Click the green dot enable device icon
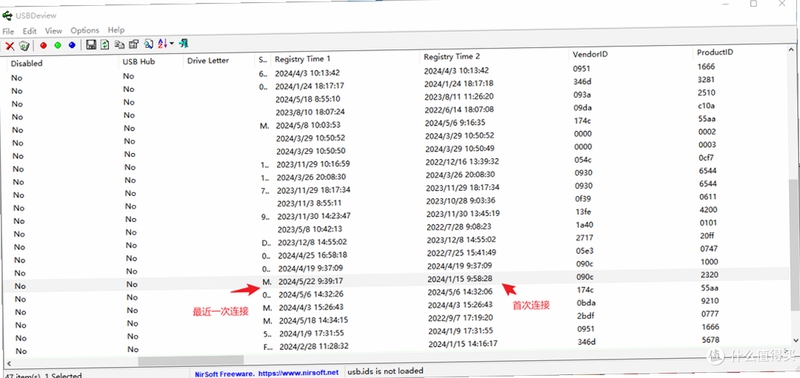Viewport: 800px width, 378px height. 58,45
